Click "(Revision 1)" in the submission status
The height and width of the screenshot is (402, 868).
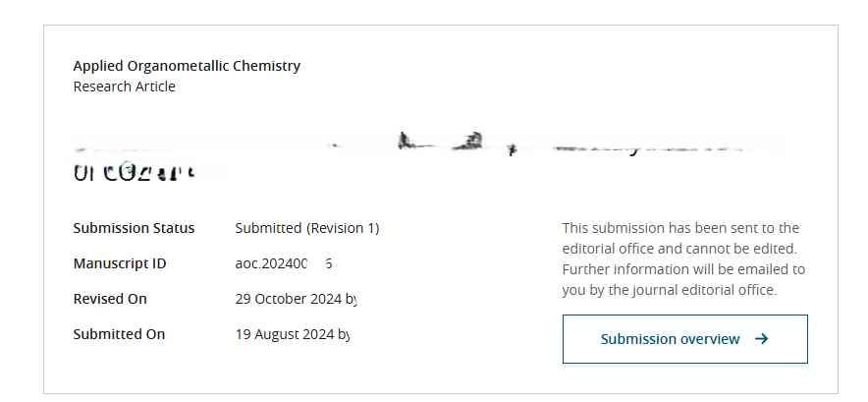[x=343, y=228]
